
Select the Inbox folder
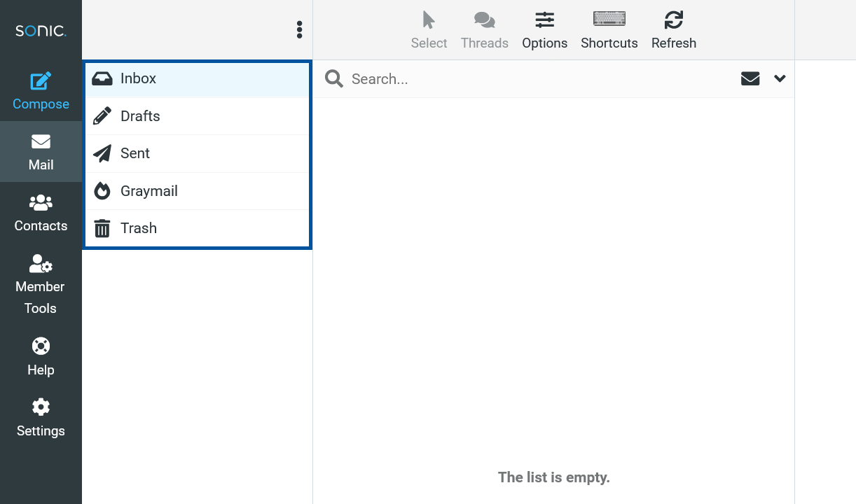[197, 79]
